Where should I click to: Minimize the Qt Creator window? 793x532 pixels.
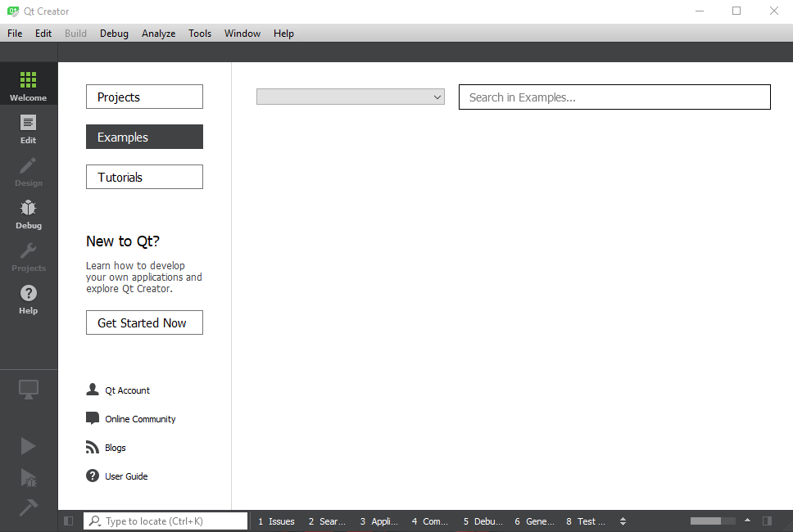700,11
